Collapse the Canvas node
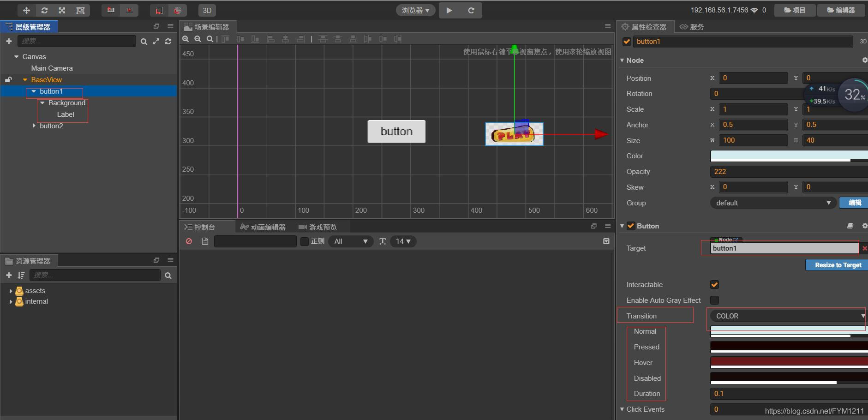Screen dimensions: 868x420 (x=17, y=57)
